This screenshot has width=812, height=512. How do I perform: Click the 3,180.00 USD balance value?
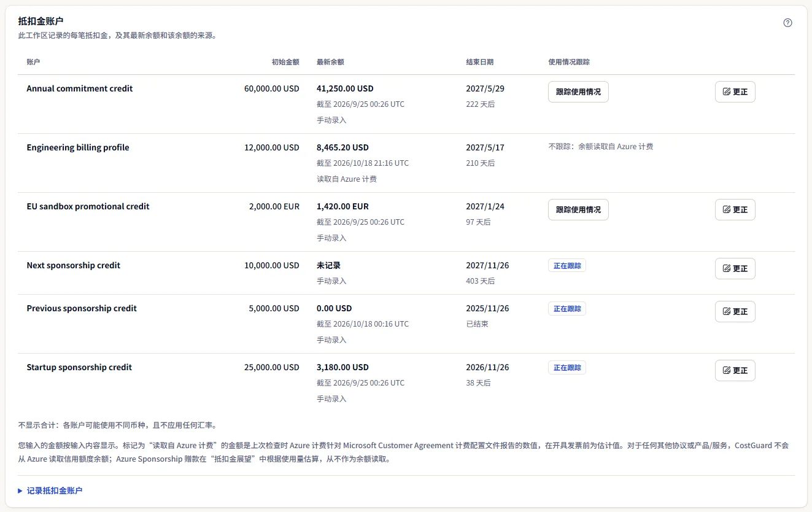(342, 367)
